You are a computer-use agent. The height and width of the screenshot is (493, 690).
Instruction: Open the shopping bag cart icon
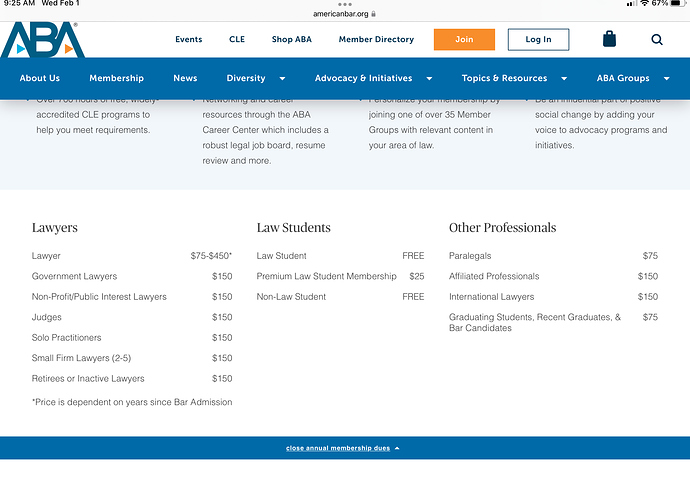[609, 39]
